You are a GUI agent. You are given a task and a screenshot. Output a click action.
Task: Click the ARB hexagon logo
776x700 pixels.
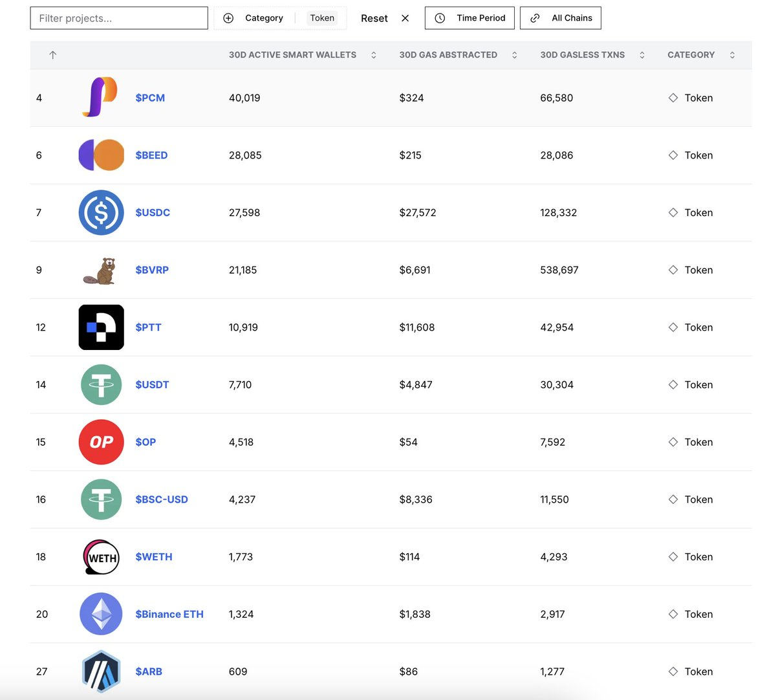(101, 672)
